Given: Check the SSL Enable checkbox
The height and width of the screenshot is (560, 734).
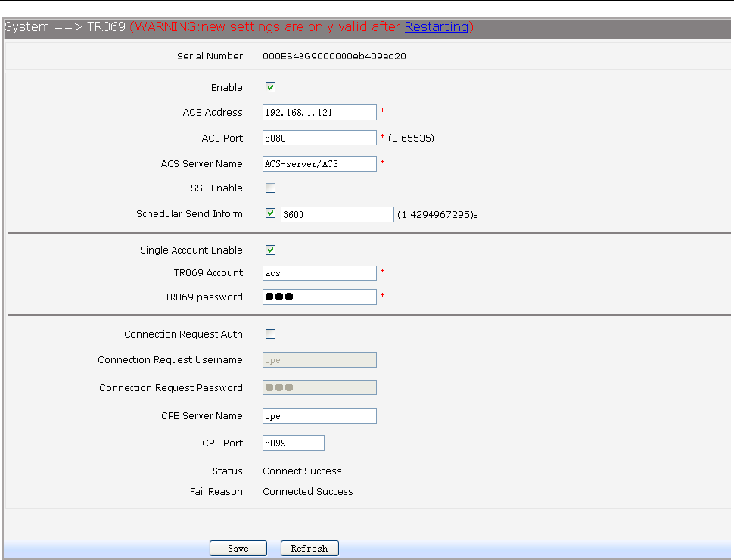Looking at the screenshot, I should coord(270,188).
